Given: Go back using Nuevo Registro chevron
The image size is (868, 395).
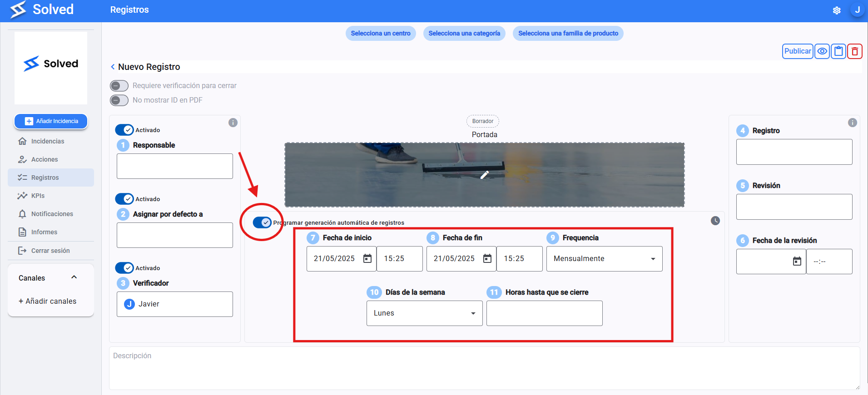Looking at the screenshot, I should tap(113, 67).
